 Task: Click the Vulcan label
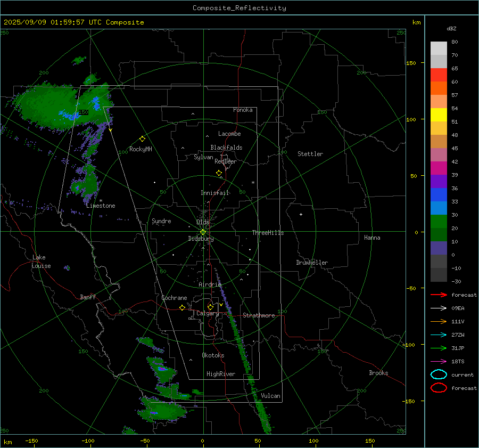(270, 396)
